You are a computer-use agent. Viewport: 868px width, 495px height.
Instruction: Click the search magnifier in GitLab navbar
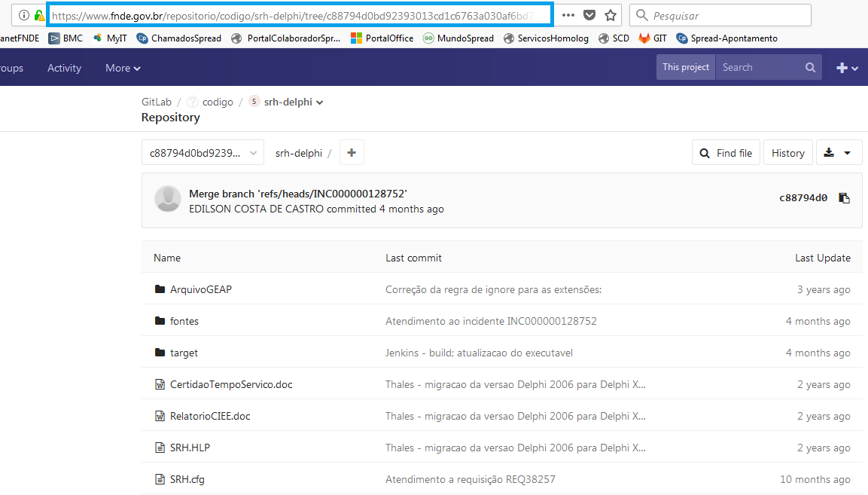[810, 68]
